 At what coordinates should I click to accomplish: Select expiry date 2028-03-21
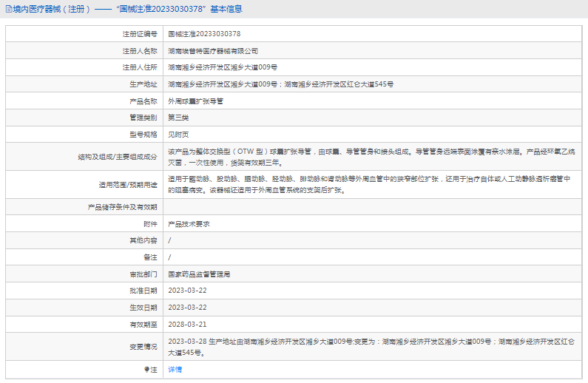click(x=188, y=324)
